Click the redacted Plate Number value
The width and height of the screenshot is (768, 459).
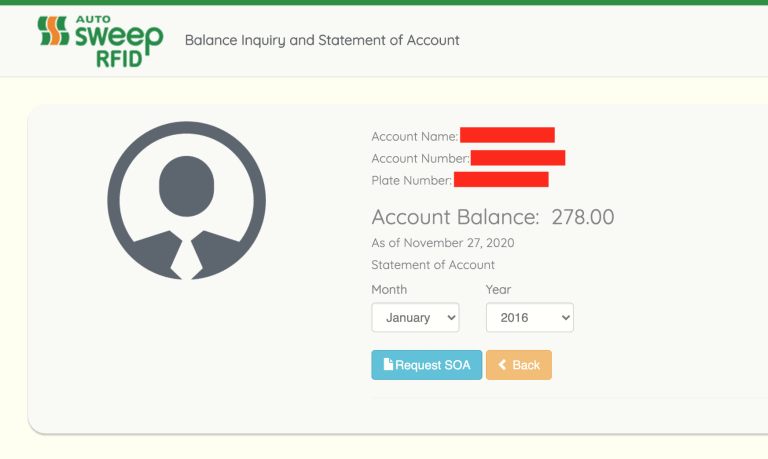click(500, 180)
